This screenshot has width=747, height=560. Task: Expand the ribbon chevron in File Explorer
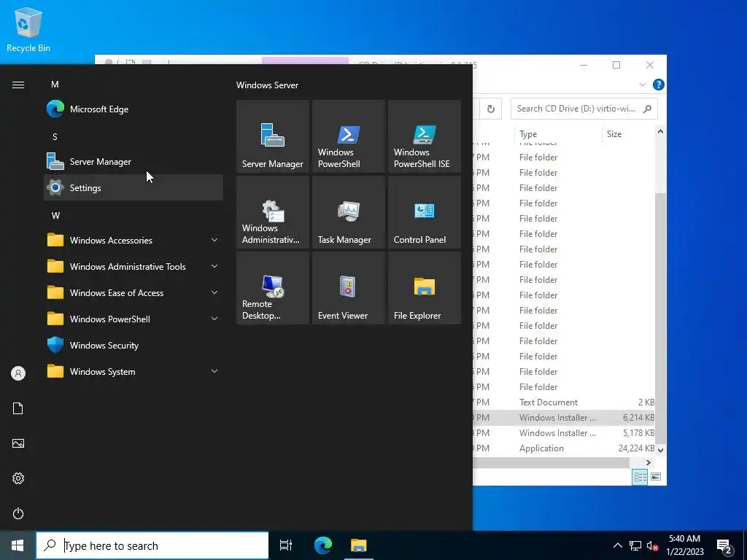[x=642, y=85]
